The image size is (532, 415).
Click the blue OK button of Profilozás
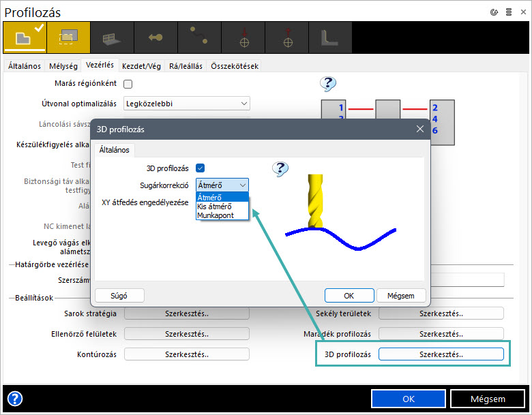tap(409, 399)
